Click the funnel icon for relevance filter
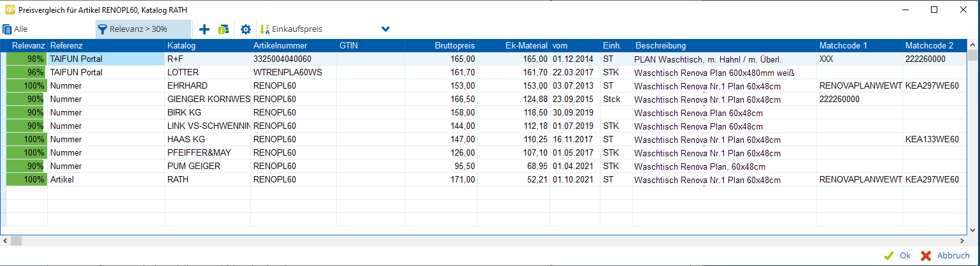 point(101,29)
